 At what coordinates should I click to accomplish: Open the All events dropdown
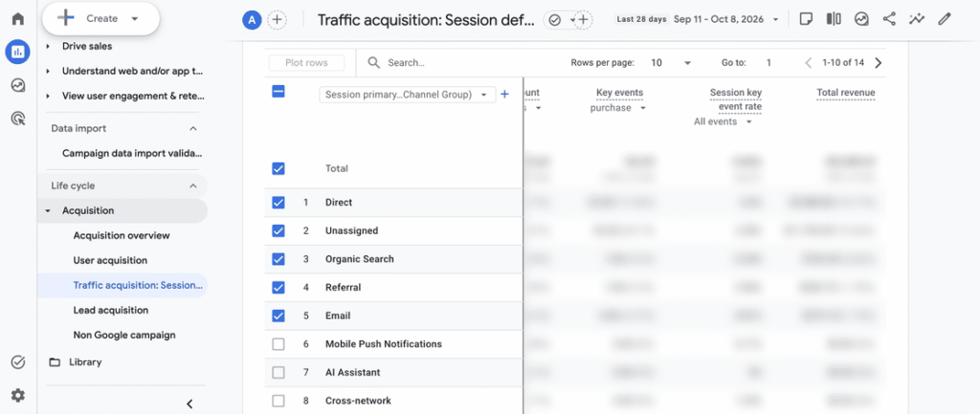723,121
